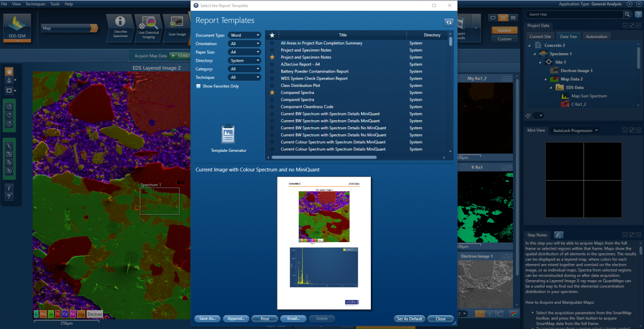Image resolution: width=644 pixels, height=329 pixels.
Task: Open the Describe Specimen step
Action: click(x=119, y=27)
